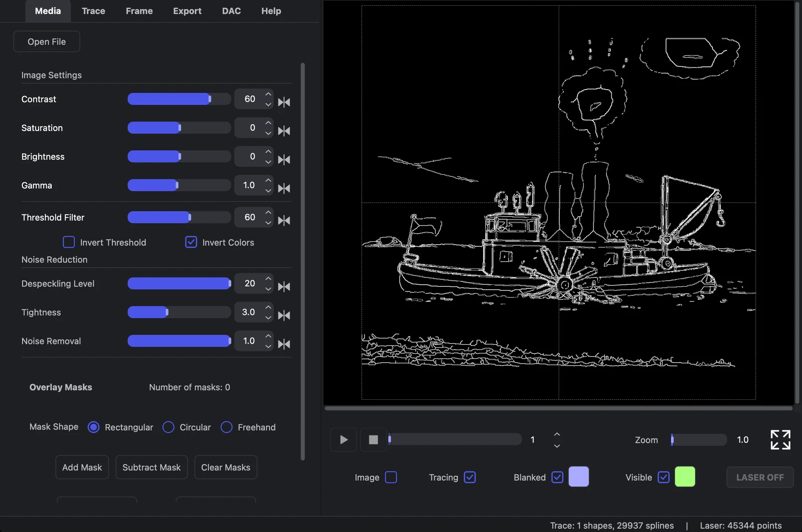This screenshot has height=532, width=802.
Task: Reset Noise Removal using its reset icon
Action: (x=284, y=344)
